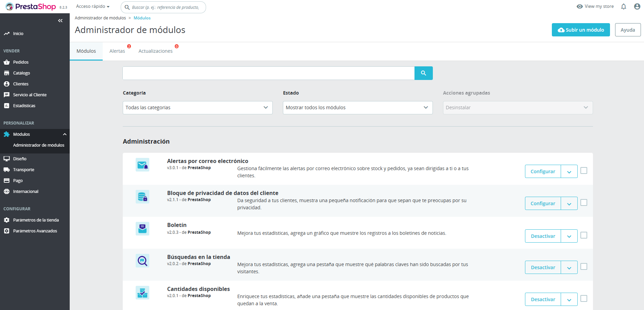Select the Boletín module checkbox

[583, 235]
